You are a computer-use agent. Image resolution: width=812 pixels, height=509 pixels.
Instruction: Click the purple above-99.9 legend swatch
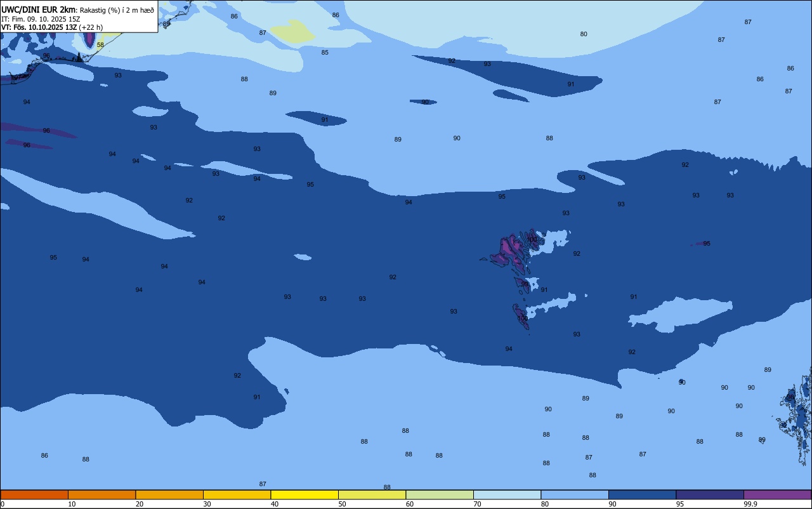click(777, 494)
